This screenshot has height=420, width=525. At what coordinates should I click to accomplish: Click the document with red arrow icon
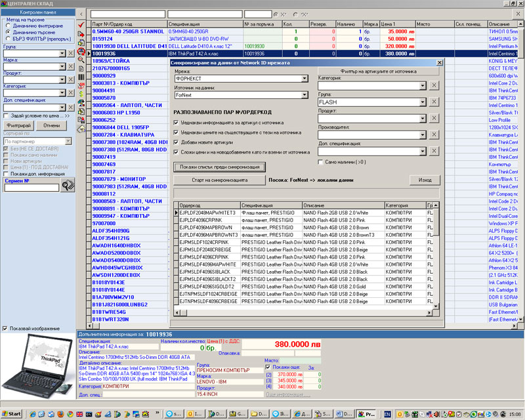click(81, 34)
